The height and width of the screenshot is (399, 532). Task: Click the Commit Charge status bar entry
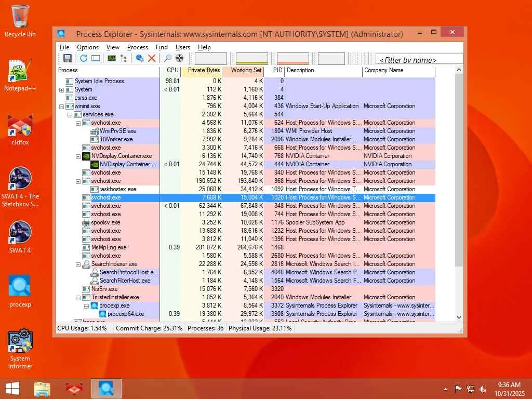pyautogui.click(x=149, y=328)
